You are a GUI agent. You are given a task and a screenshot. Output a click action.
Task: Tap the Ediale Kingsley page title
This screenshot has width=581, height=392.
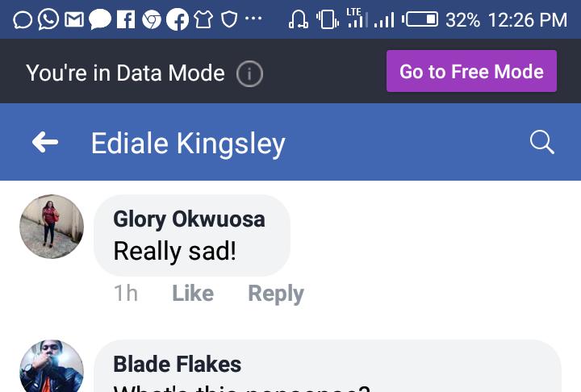188,144
